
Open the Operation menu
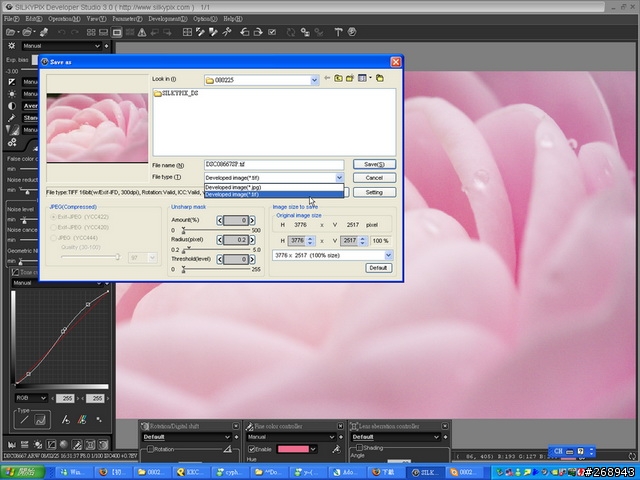pos(64,19)
